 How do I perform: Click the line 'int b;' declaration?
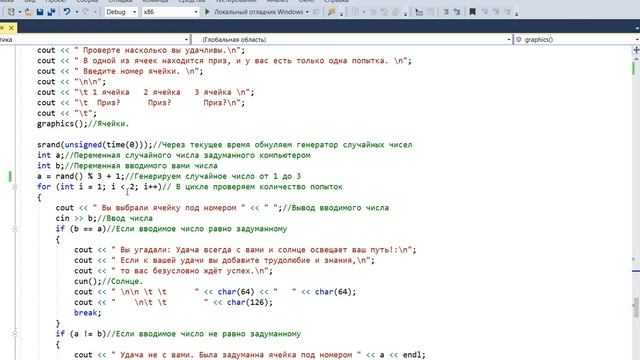tap(127, 166)
